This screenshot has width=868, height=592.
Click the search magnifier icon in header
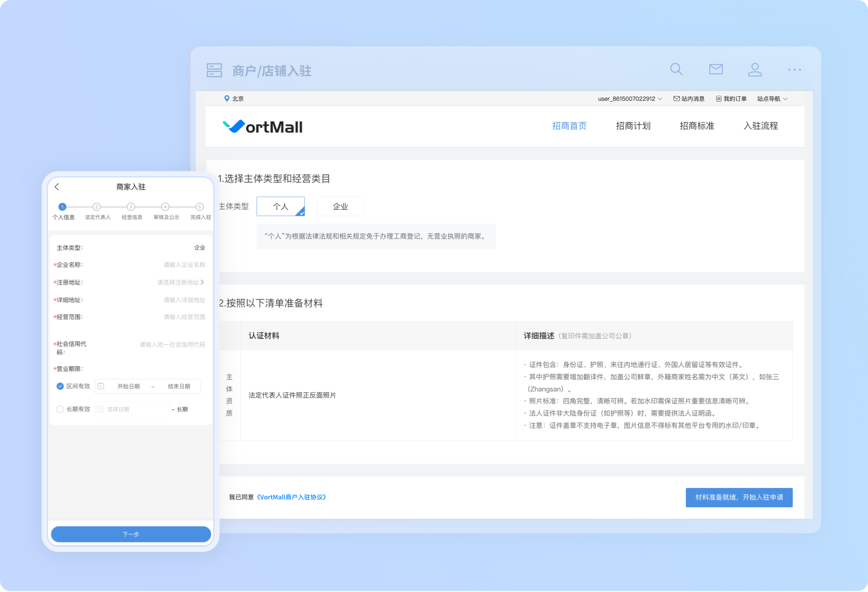click(x=676, y=69)
